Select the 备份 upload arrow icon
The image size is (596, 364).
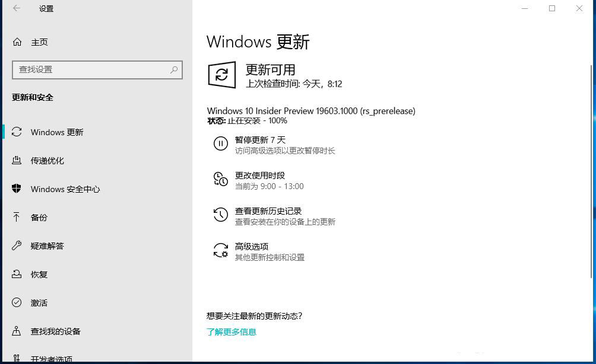click(x=17, y=217)
